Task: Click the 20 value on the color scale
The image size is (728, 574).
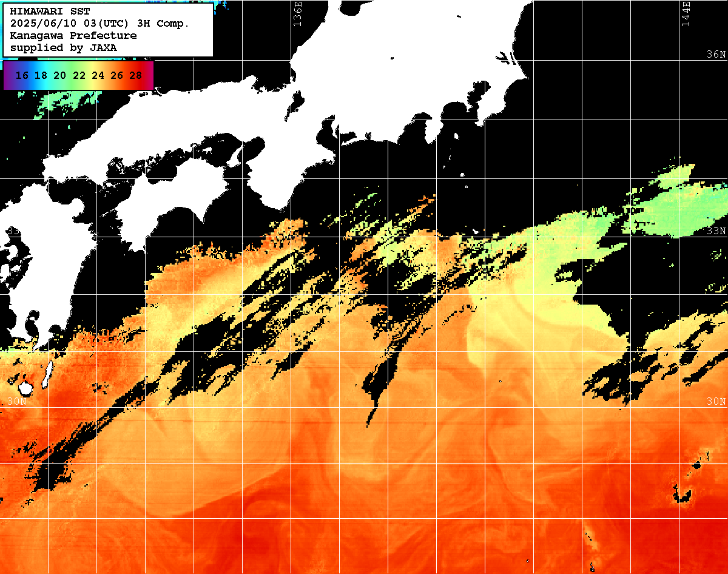Action: coord(59,75)
